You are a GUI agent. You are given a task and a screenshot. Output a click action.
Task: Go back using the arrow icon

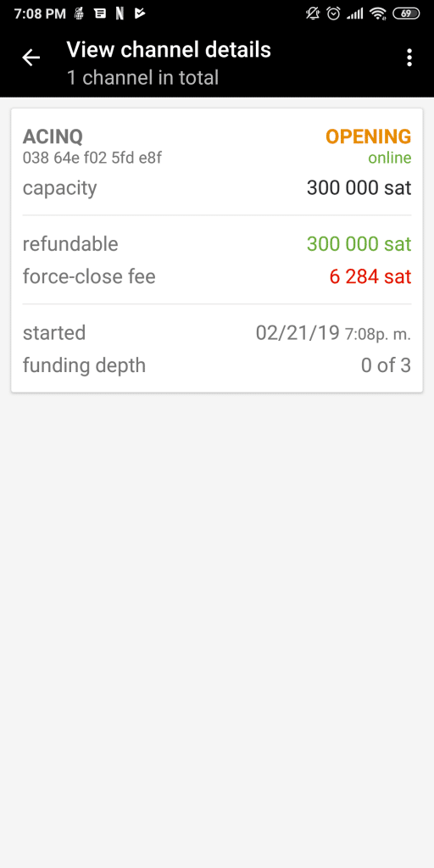[31, 58]
